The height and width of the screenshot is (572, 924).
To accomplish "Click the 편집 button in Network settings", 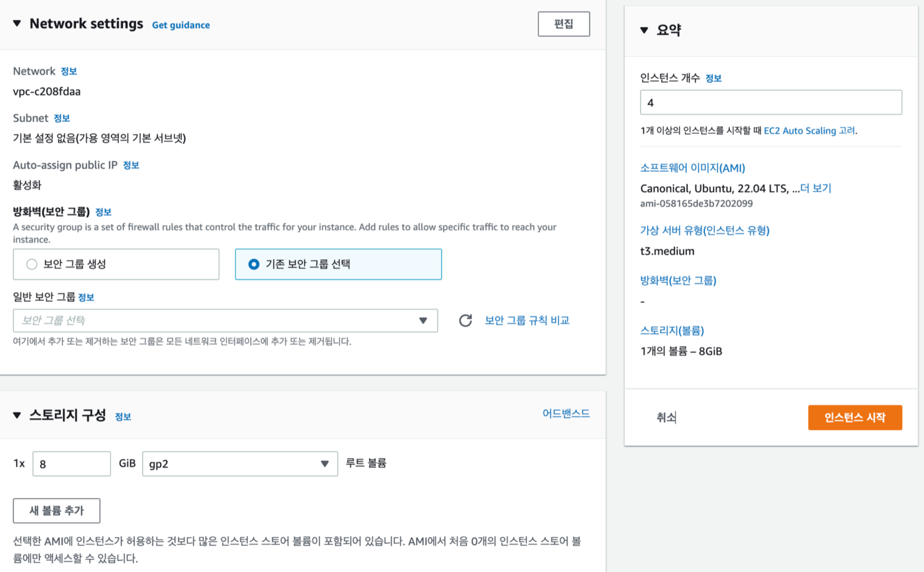I will click(x=564, y=24).
